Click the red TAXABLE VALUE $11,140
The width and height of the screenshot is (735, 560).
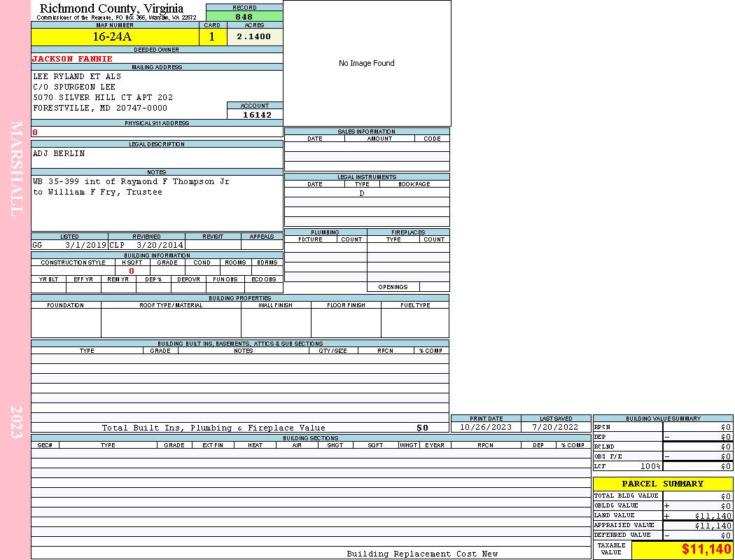pos(706,549)
